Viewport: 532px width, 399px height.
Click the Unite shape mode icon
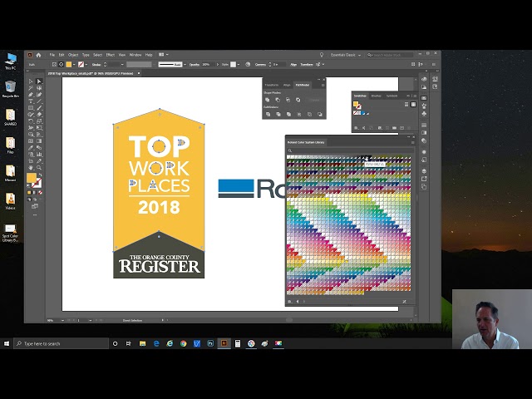click(x=268, y=99)
